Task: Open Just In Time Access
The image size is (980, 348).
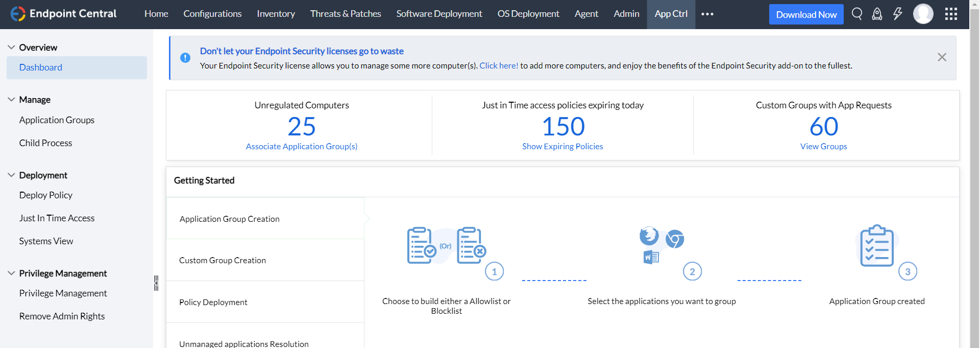Action: pos(57,218)
